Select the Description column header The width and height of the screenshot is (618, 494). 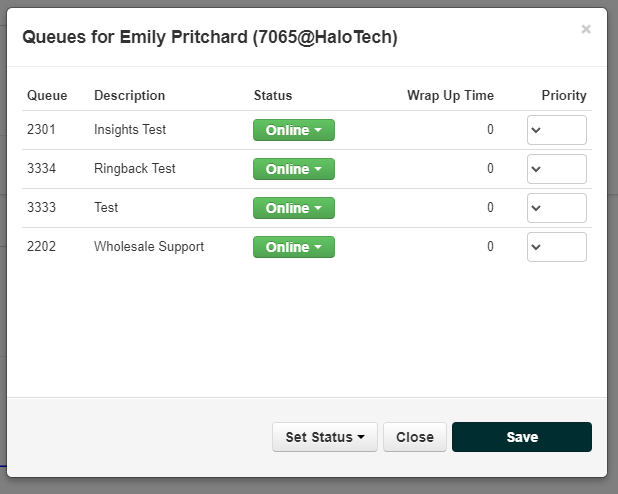coord(129,95)
